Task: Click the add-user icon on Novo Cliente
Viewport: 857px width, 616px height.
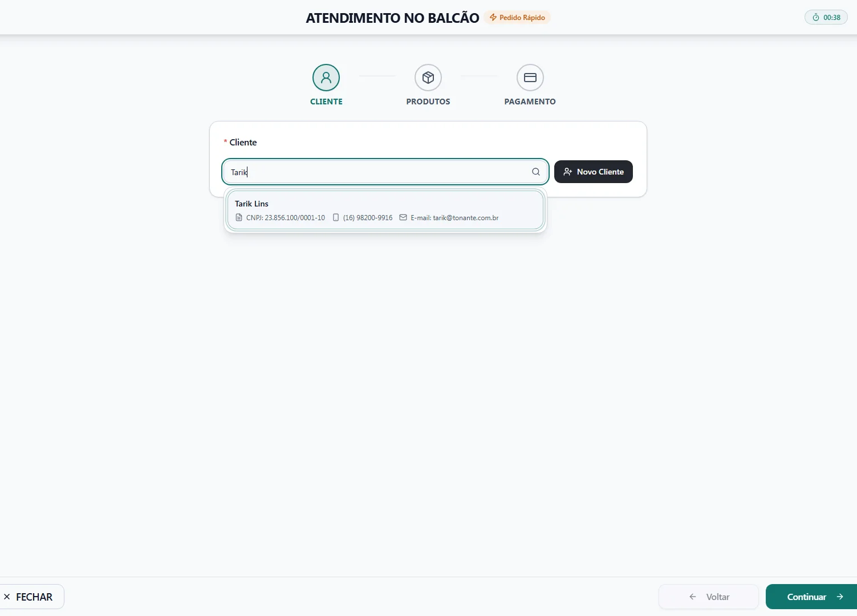Action: (568, 172)
